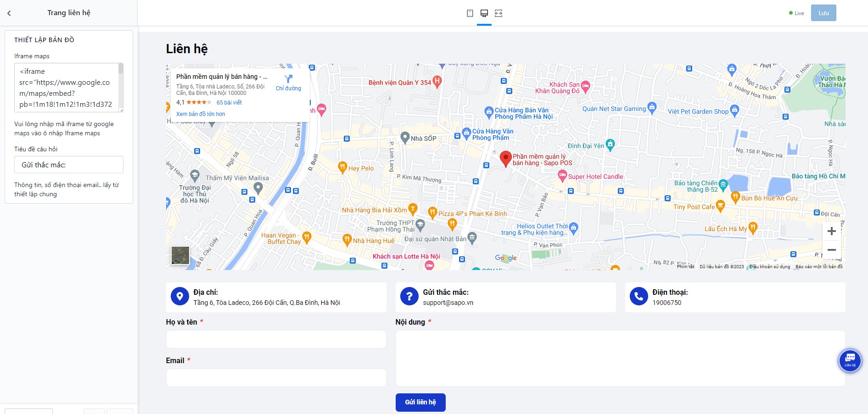Switch to desktop preview icon
Viewport: 868px width, 414px height.
484,13
